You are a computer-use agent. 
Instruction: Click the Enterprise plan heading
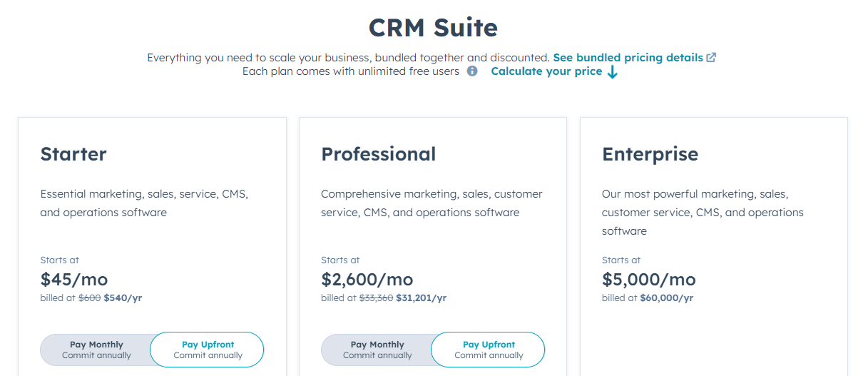[x=650, y=154]
